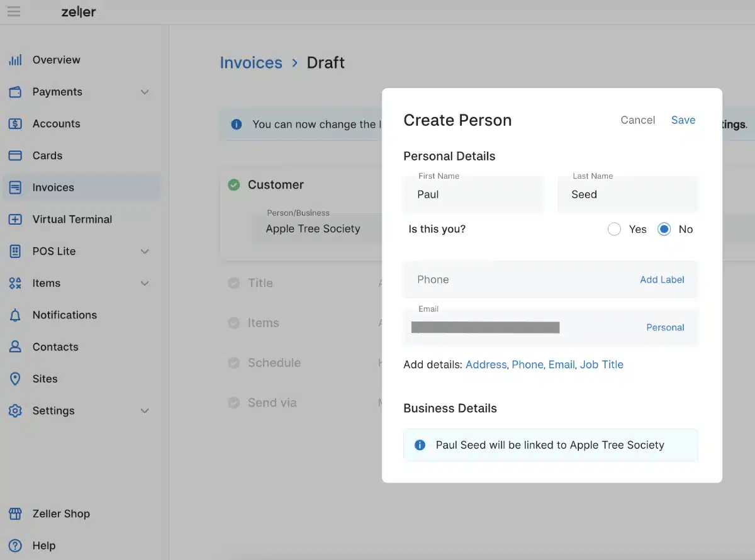Click the Title step label
755x560 pixels.
[260, 283]
